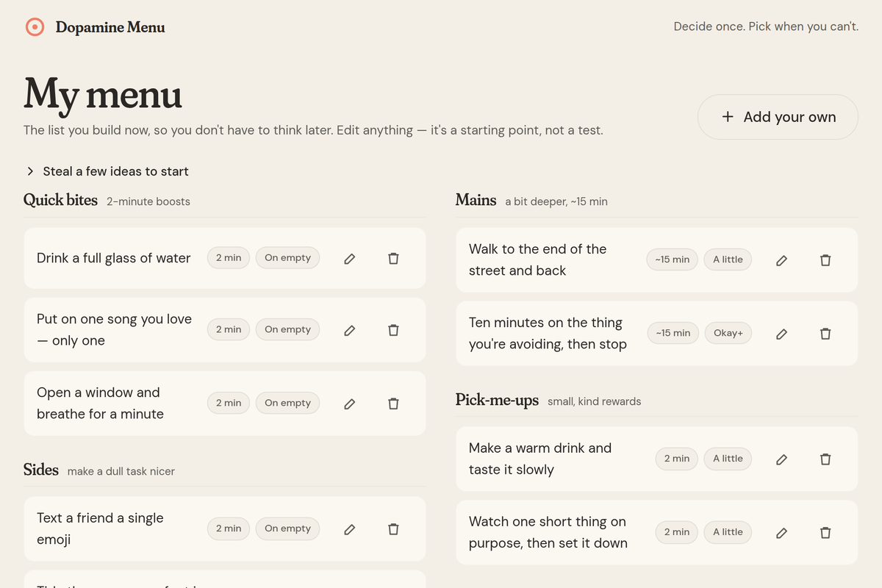This screenshot has height=588, width=882.
Task: Click '2 min' tag on 'Put on one song'
Action: [x=229, y=330]
